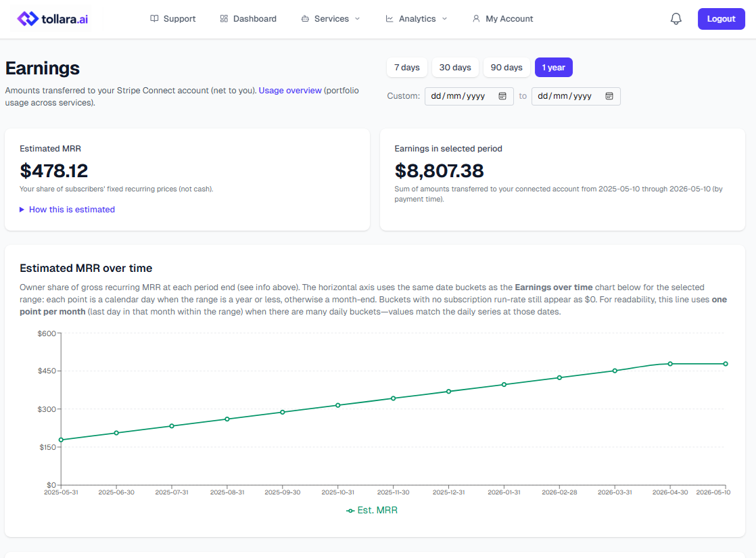
Task: Click the Dashboard grid icon
Action: tap(224, 19)
